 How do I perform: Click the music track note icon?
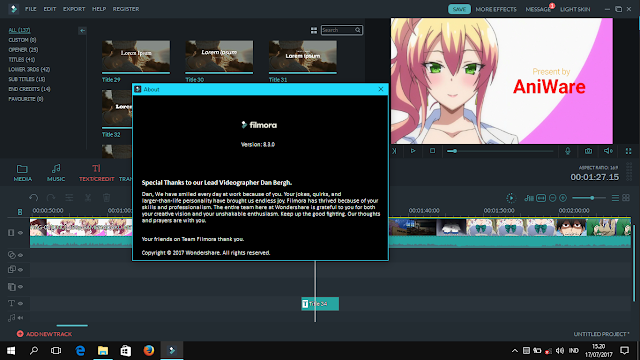[x=11, y=318]
